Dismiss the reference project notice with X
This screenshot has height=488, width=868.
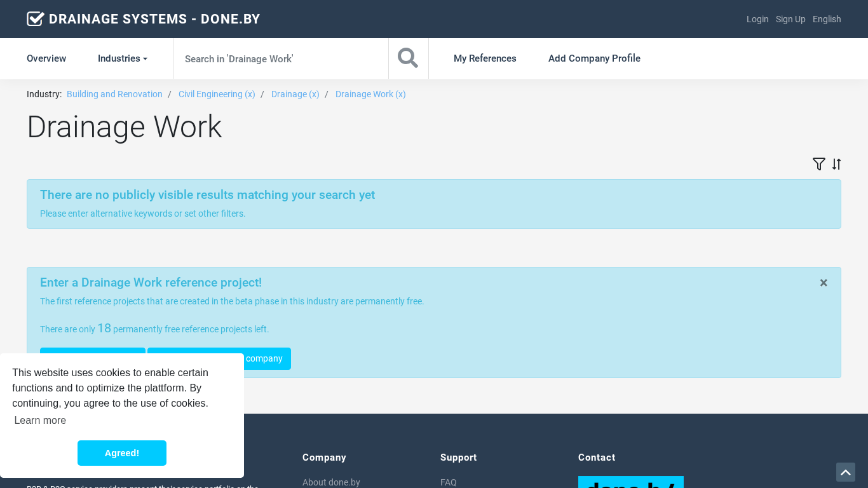pyautogui.click(x=824, y=283)
